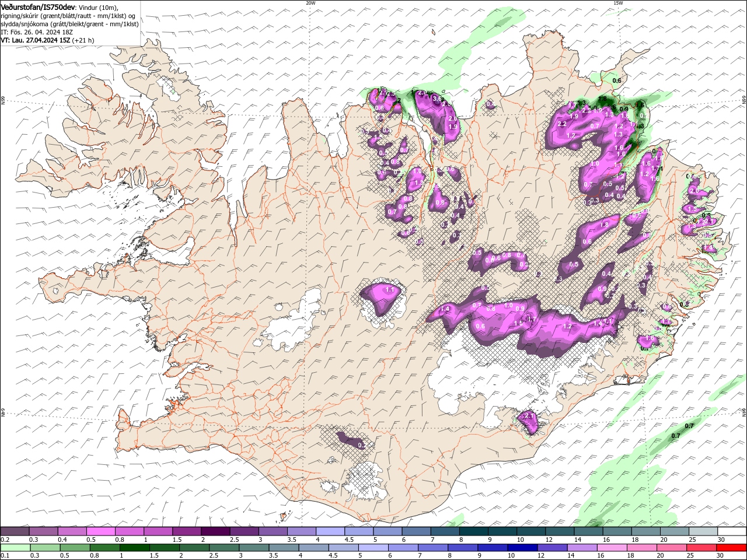
Task: Select lower legend swatch between 1 and 1.5
Action: pyautogui.click(x=134, y=548)
